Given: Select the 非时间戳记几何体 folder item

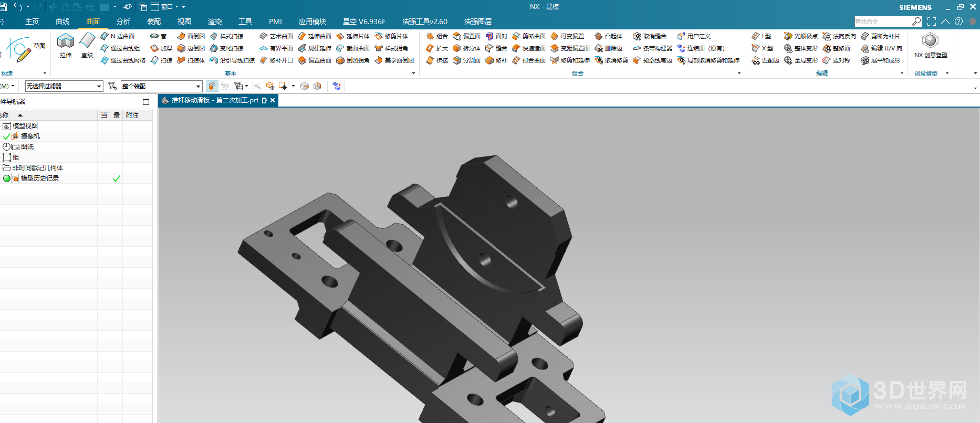Looking at the screenshot, I should (x=37, y=168).
